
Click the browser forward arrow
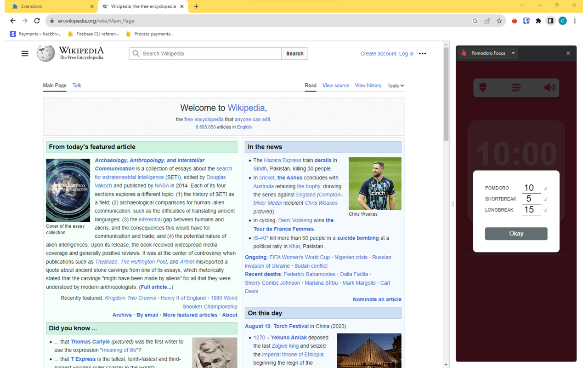pyautogui.click(x=25, y=21)
